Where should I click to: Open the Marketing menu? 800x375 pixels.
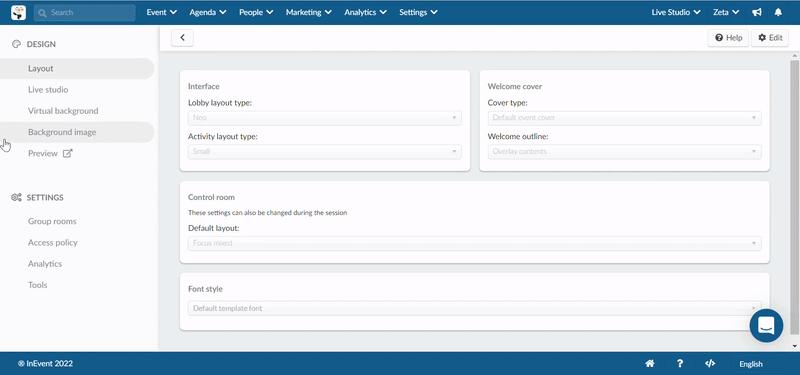click(x=309, y=12)
